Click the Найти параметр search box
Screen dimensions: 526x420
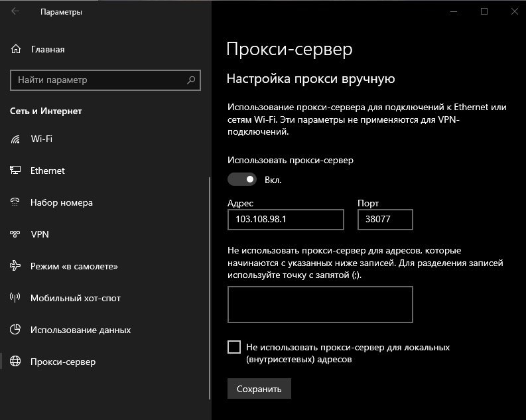tap(105, 80)
